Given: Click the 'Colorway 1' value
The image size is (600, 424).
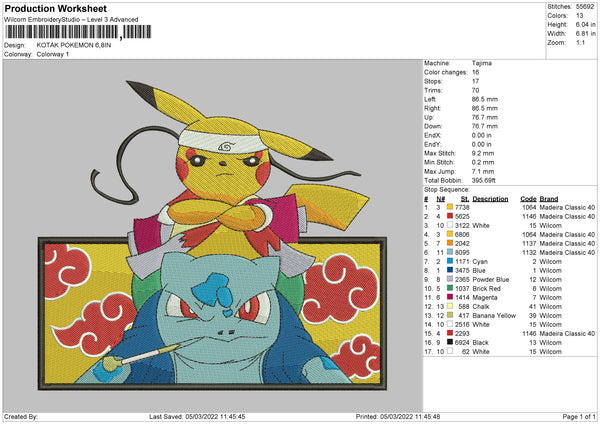Looking at the screenshot, I should (53, 54).
